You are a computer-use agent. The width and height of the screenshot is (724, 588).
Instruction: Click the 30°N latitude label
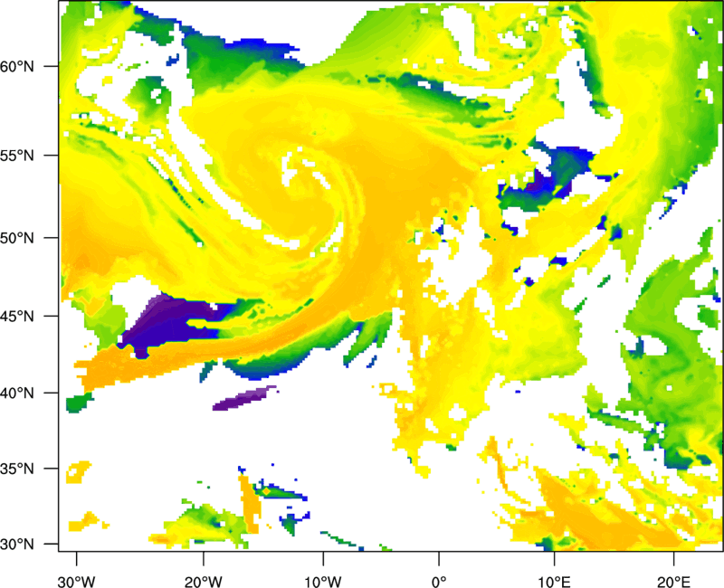[17, 545]
